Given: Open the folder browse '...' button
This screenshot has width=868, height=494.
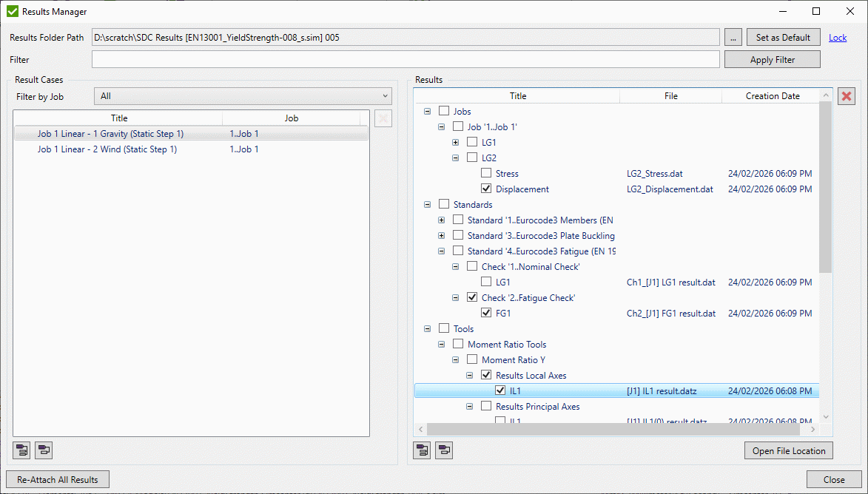Looking at the screenshot, I should 733,38.
